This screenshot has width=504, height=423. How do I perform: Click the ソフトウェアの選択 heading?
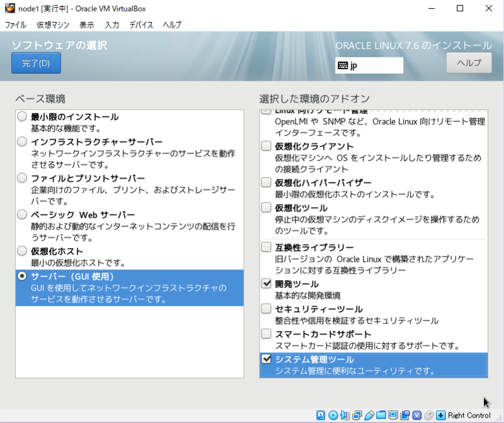click(59, 45)
